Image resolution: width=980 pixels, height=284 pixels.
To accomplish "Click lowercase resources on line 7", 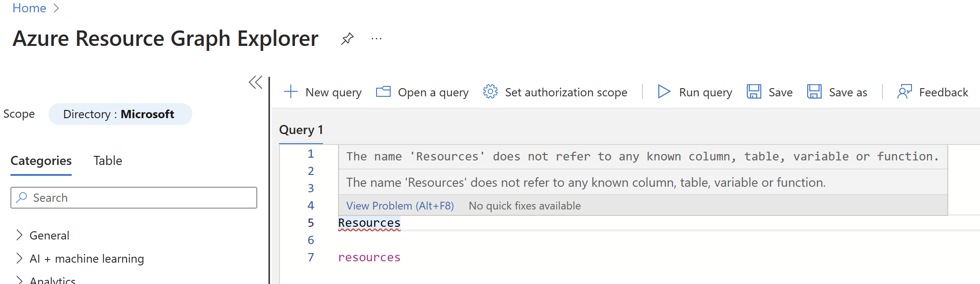I will coord(369,258).
